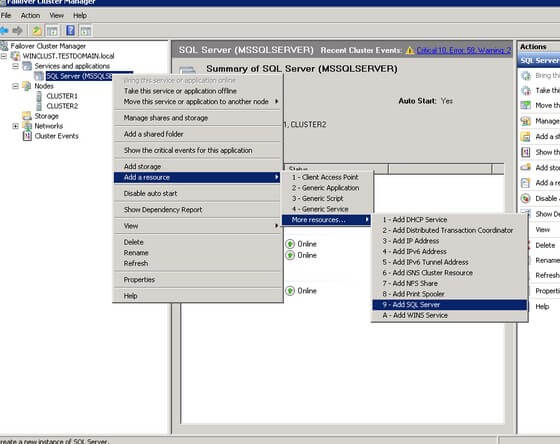The height and width of the screenshot is (444, 560).
Task: Open the View submenu in context menu
Action: pyautogui.click(x=198, y=226)
